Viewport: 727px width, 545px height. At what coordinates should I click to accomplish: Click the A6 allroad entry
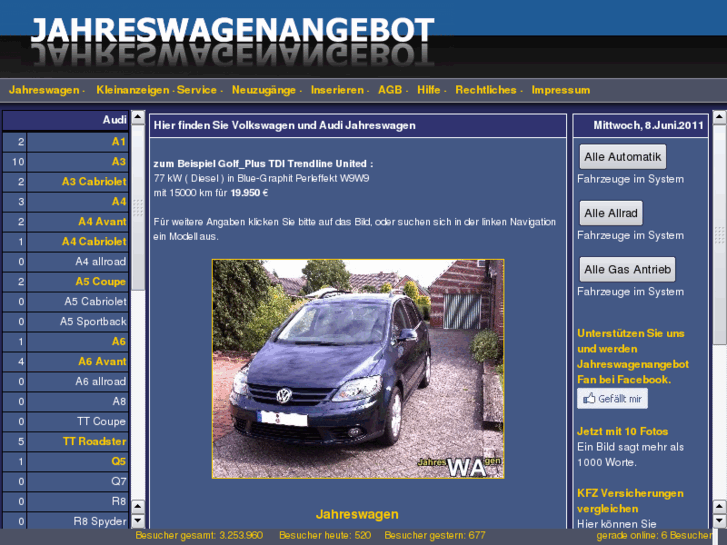(x=101, y=381)
